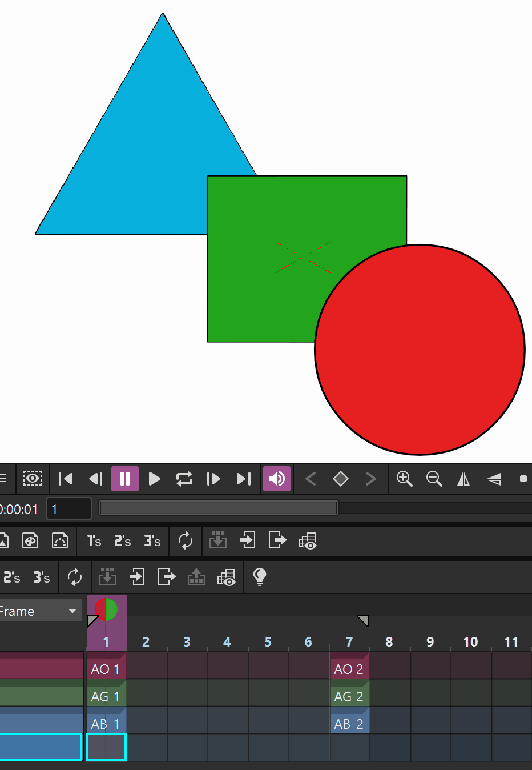Viewport: 532px width, 770px height.
Task: Select the 2's step button in upper toolbar
Action: (x=122, y=541)
